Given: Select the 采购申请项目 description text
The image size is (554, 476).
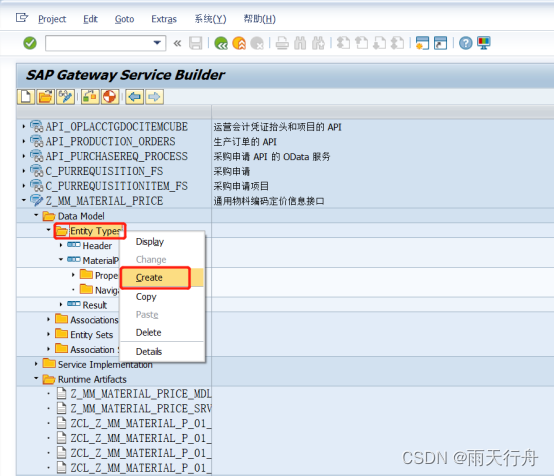Looking at the screenshot, I should [x=241, y=187].
